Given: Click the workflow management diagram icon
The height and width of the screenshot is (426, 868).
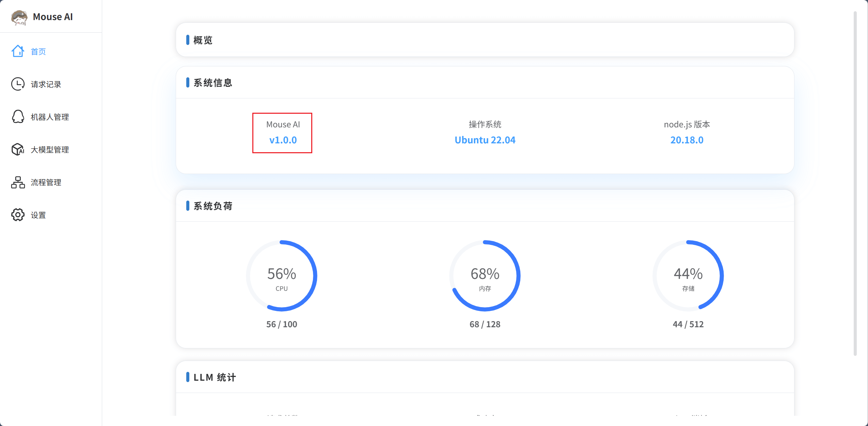Looking at the screenshot, I should [x=18, y=182].
